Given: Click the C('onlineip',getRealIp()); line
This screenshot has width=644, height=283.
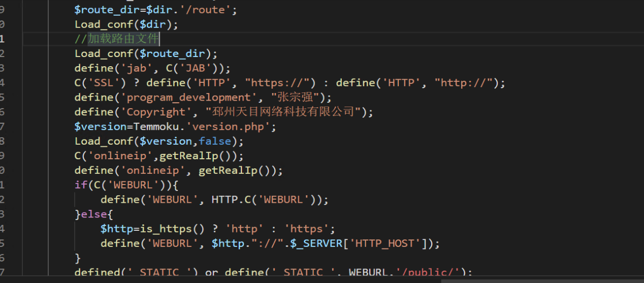Looking at the screenshot, I should [159, 156].
